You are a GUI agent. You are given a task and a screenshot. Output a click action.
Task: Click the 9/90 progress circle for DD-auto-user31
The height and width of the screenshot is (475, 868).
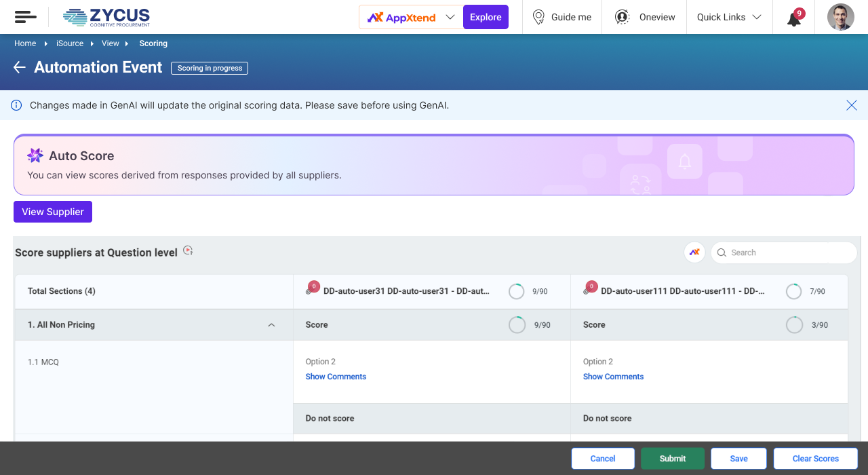[517, 292]
